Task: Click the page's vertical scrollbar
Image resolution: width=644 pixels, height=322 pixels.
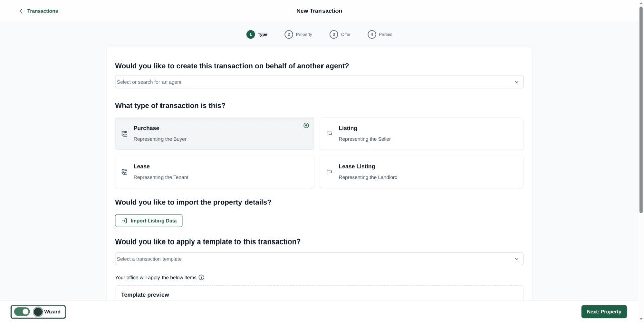Action: [641, 111]
